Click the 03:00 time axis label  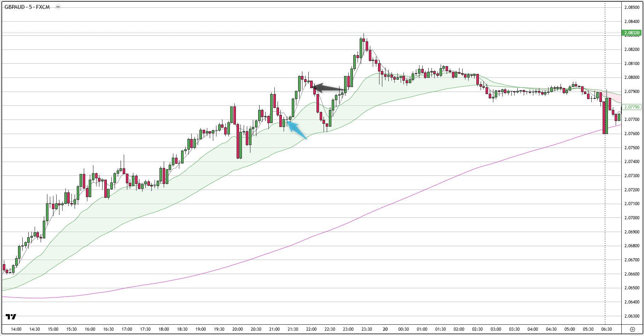(496, 329)
